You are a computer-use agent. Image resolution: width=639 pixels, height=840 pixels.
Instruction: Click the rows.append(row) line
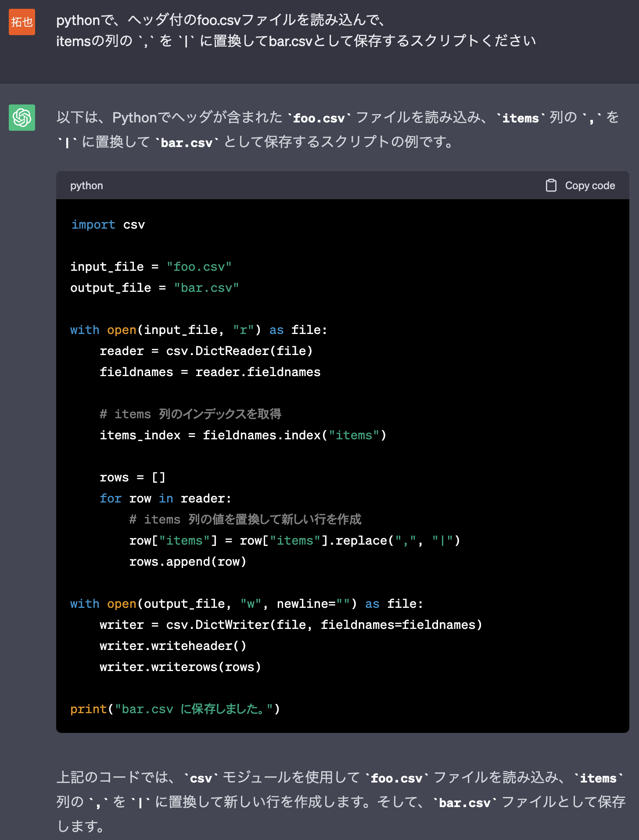click(187, 562)
